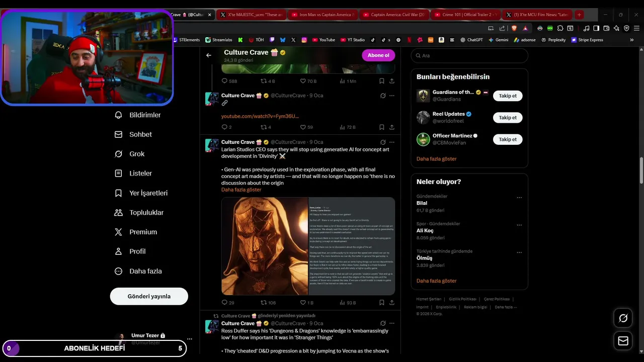Open more options for Ölmüş trend
This screenshot has height=362, width=644.
coord(519,252)
